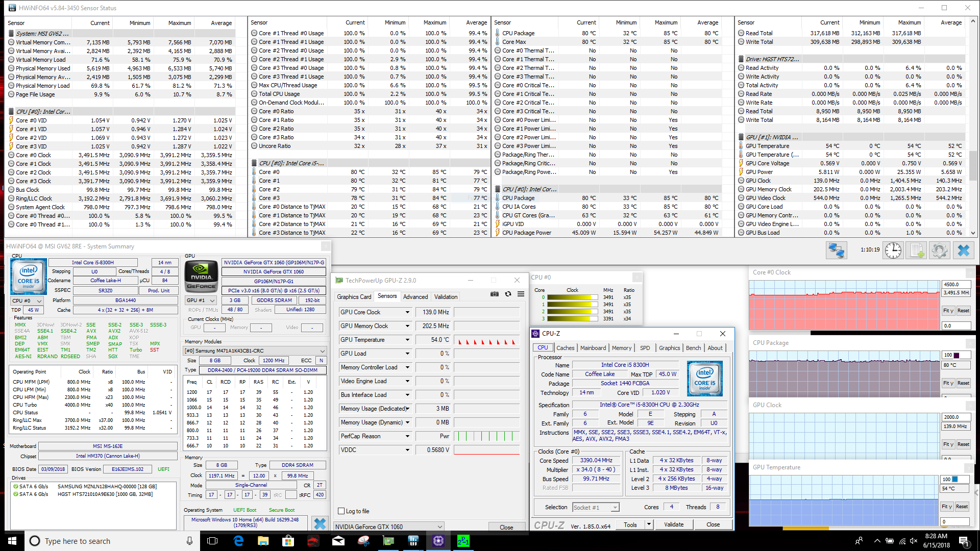Click Close button in GPU-Z
The height and width of the screenshot is (551, 980).
tap(506, 527)
